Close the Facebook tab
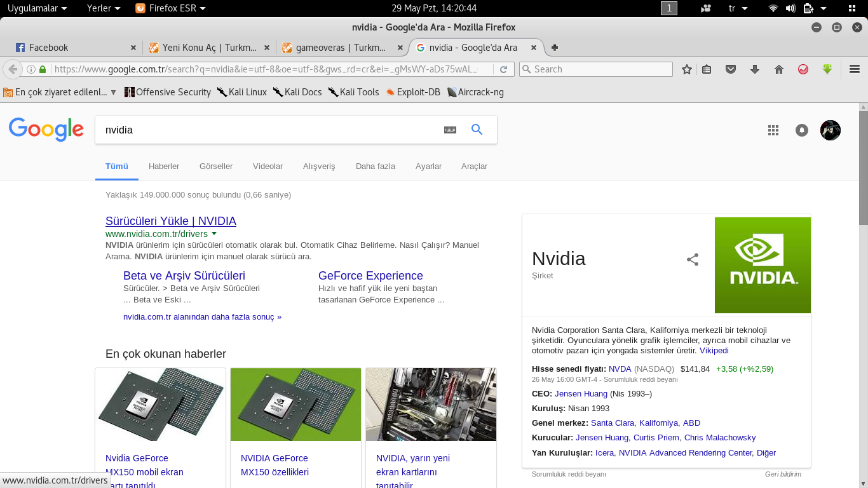This screenshot has height=488, width=868. point(133,48)
